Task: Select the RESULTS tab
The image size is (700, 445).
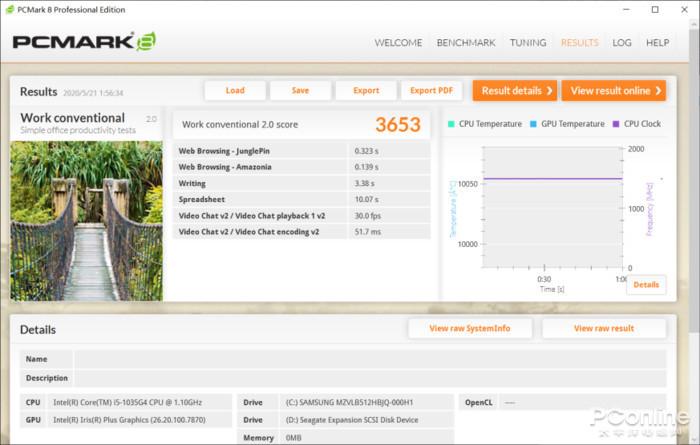Action: [579, 43]
